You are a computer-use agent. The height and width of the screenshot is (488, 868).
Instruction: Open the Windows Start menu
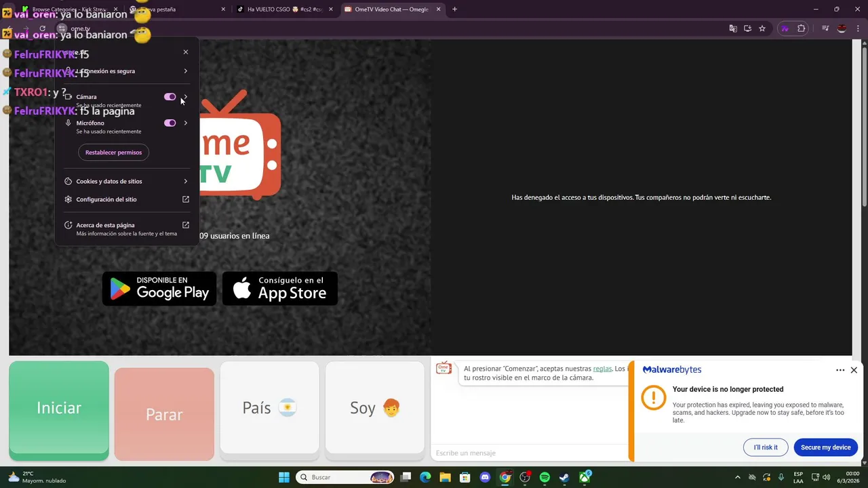284,477
